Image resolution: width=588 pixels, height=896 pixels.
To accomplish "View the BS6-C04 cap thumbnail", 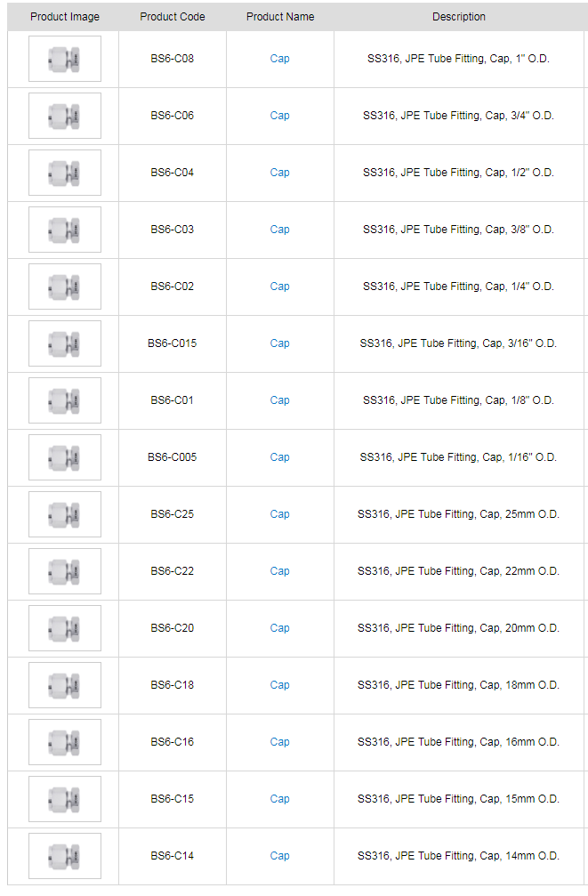I will pyautogui.click(x=64, y=173).
